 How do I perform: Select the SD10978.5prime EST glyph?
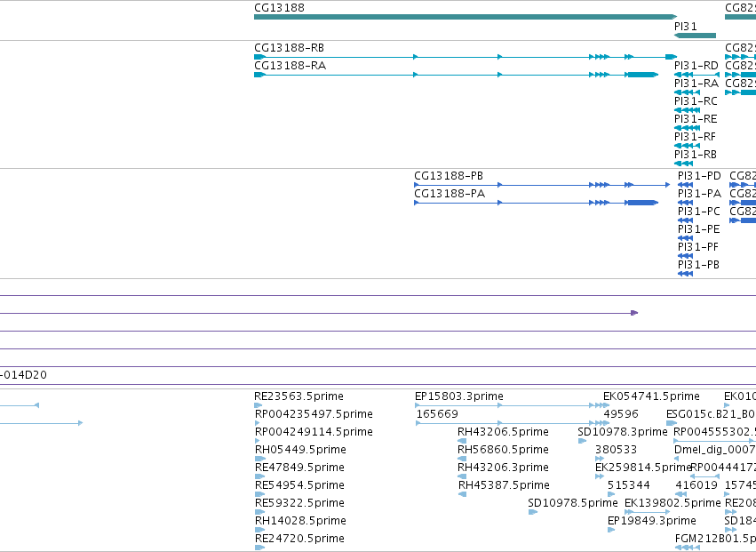click(x=533, y=512)
